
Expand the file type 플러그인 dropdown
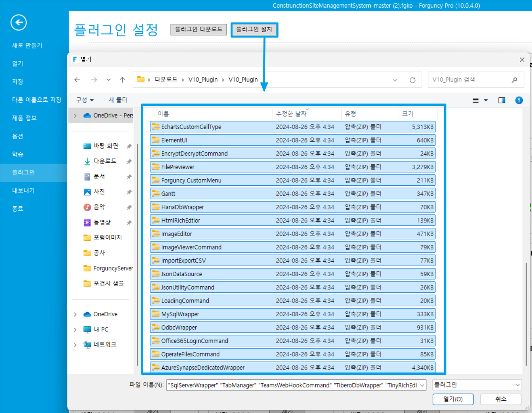[x=477, y=385]
